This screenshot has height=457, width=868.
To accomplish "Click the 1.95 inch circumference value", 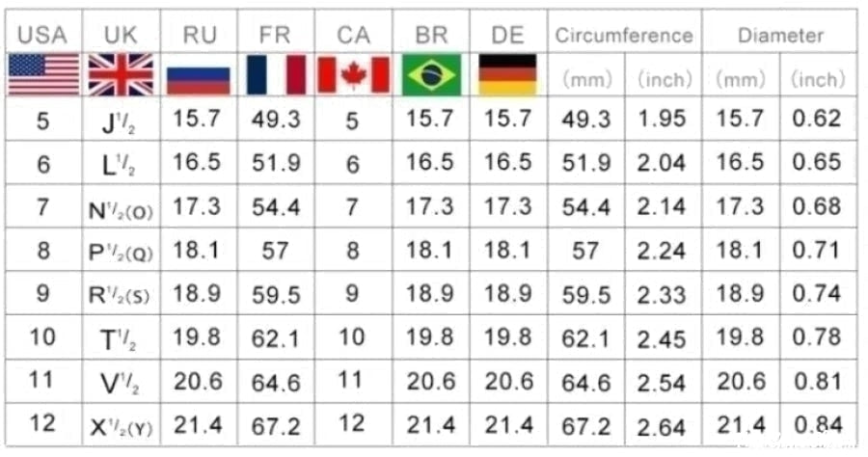I will pyautogui.click(x=662, y=120).
